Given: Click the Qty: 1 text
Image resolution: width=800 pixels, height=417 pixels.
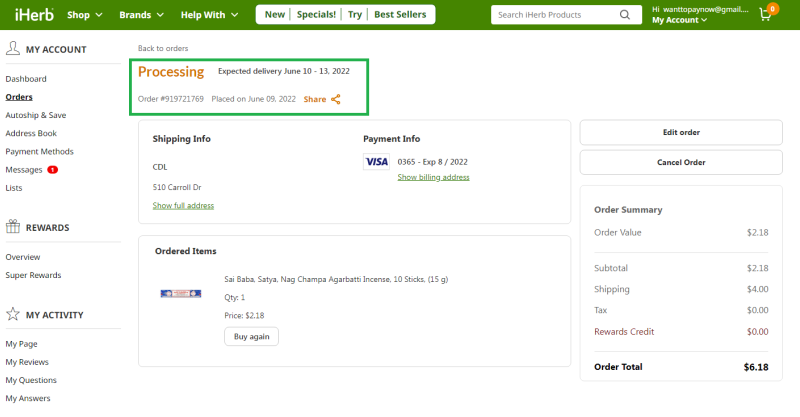Looking at the screenshot, I should [235, 298].
